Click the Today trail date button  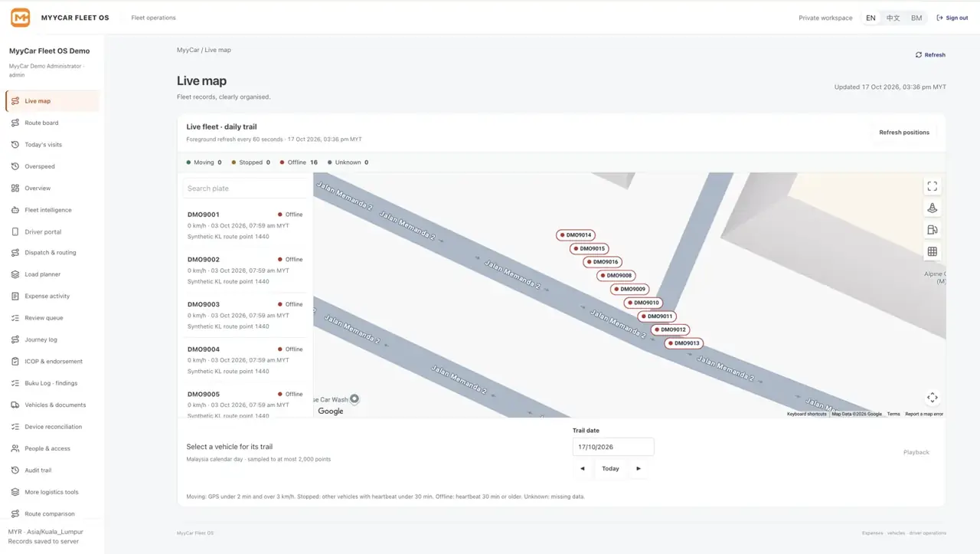coord(610,468)
